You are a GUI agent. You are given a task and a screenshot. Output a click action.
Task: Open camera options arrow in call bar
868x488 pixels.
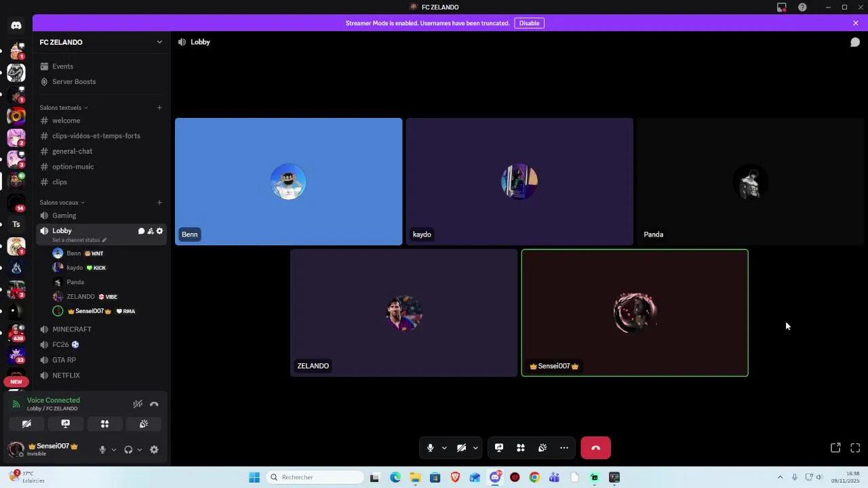475,448
